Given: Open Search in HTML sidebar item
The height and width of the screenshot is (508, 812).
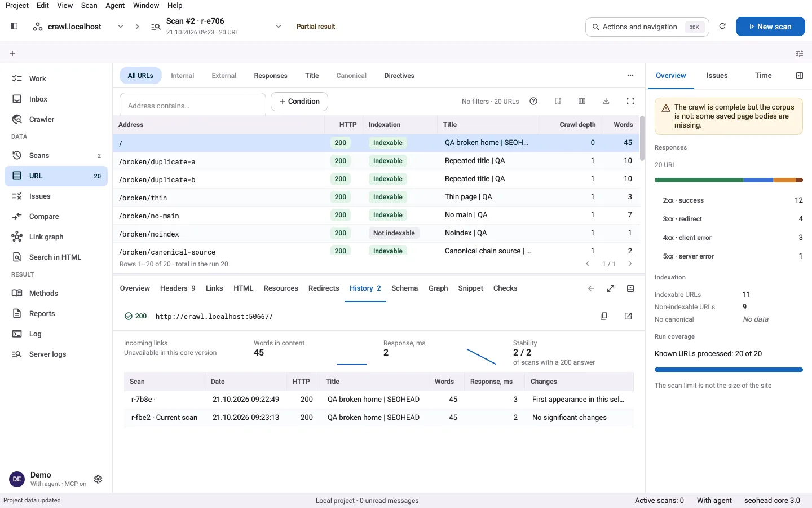Looking at the screenshot, I should pos(56,257).
